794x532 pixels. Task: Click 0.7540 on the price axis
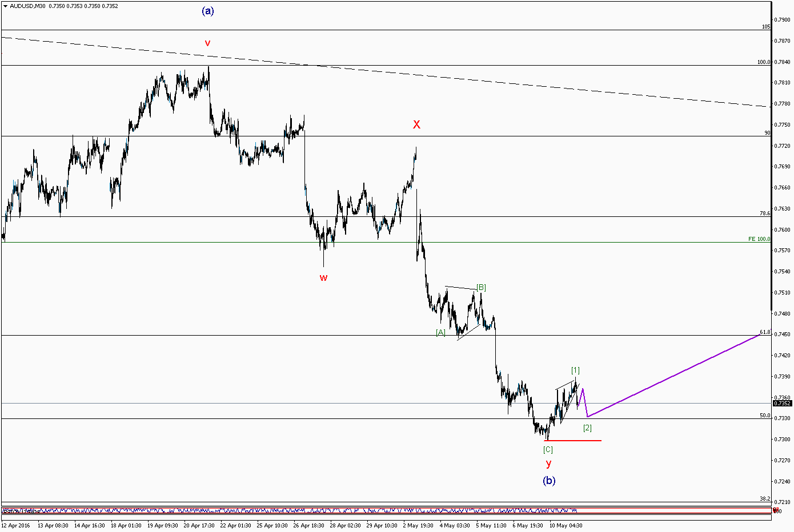point(783,272)
